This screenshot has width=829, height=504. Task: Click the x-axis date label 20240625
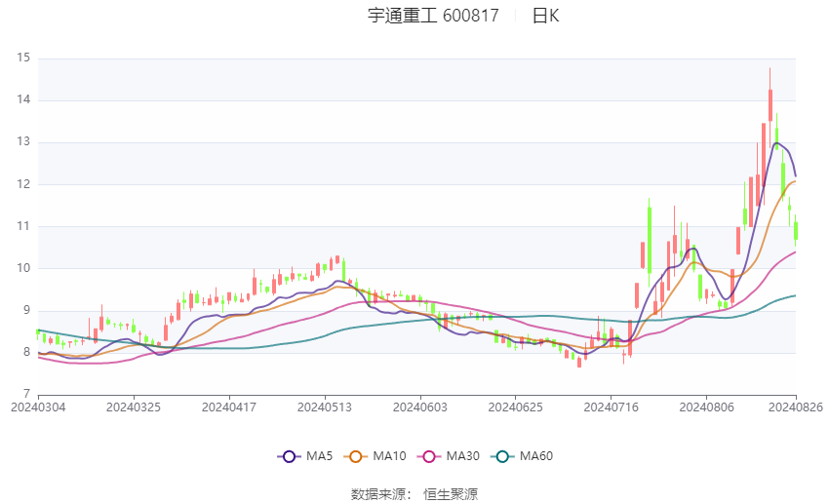(x=516, y=407)
